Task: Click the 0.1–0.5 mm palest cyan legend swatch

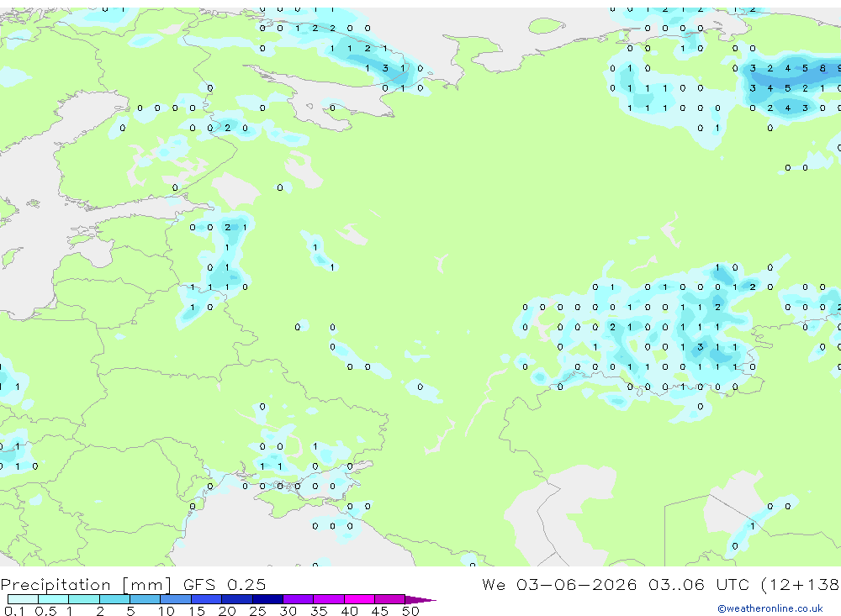Action: pyautogui.click(x=23, y=599)
